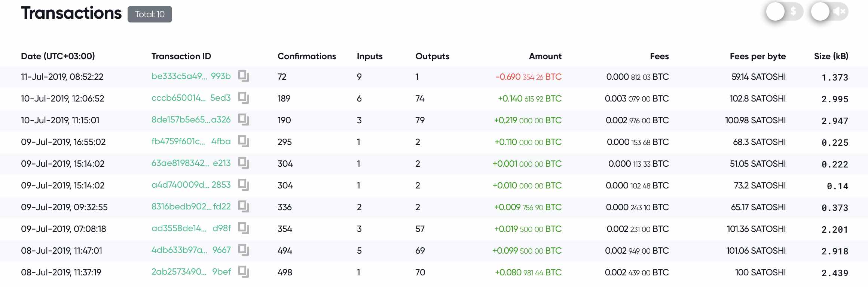Open transaction be333c5a49...993b
The width and height of the screenshot is (868, 287).
click(x=191, y=76)
